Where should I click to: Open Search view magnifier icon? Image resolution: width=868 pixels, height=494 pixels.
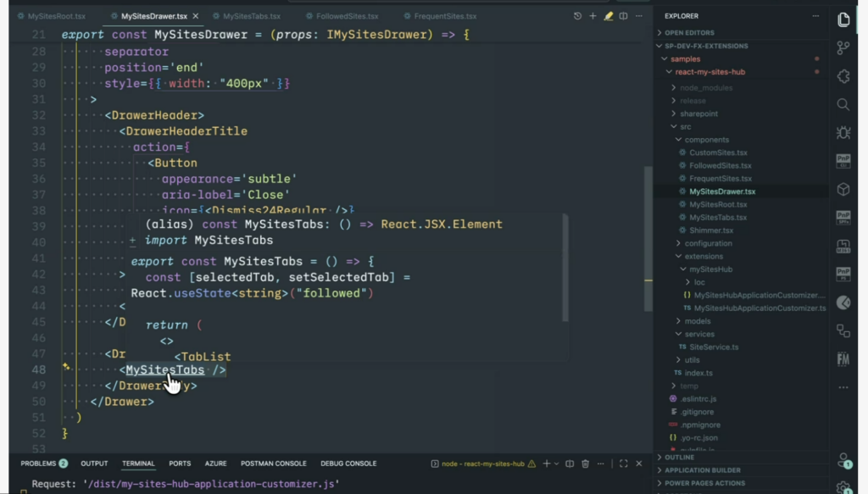tap(843, 104)
